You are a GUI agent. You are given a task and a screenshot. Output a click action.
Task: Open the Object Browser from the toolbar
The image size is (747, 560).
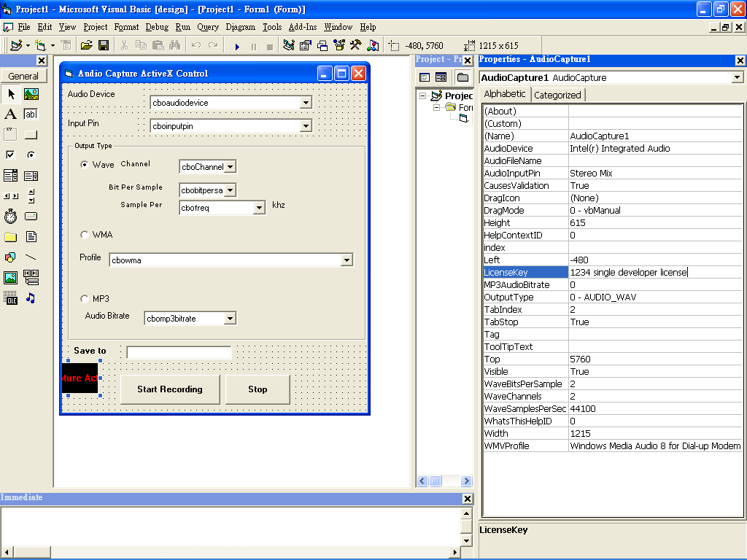click(338, 45)
